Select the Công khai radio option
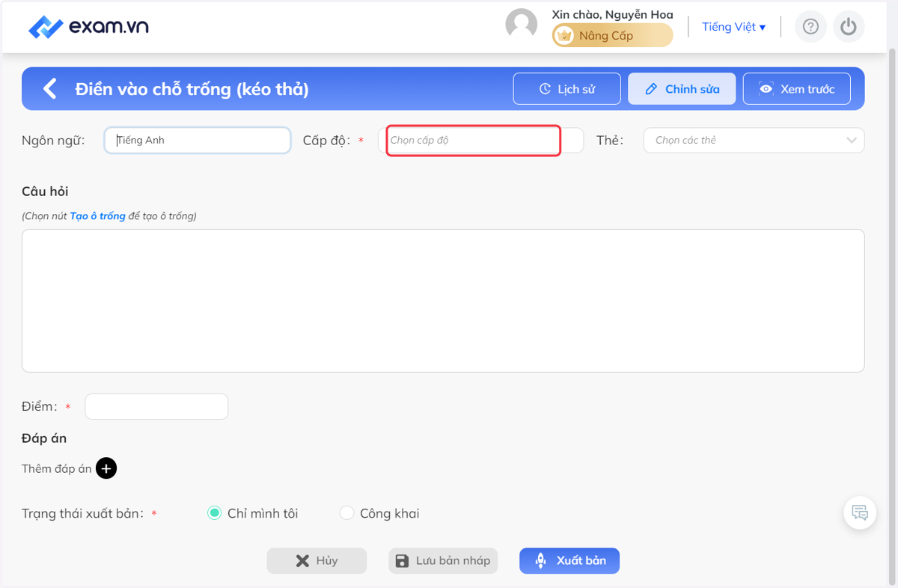 (x=346, y=513)
